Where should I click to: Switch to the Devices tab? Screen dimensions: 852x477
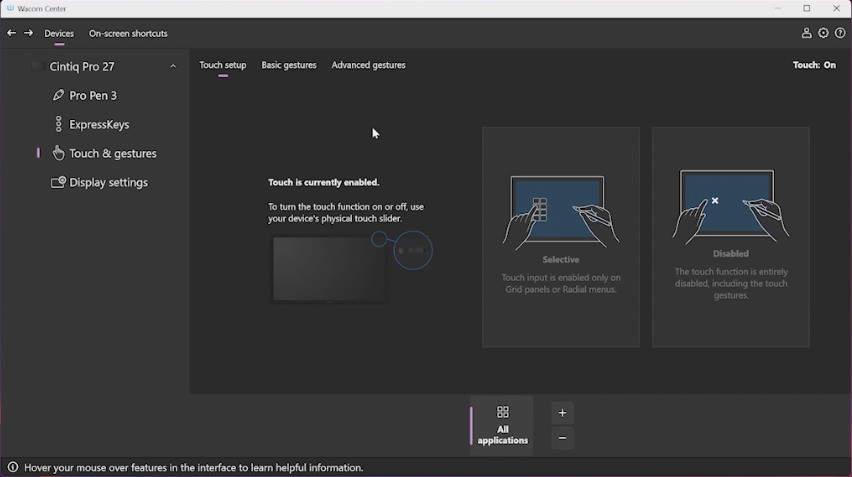coord(59,33)
